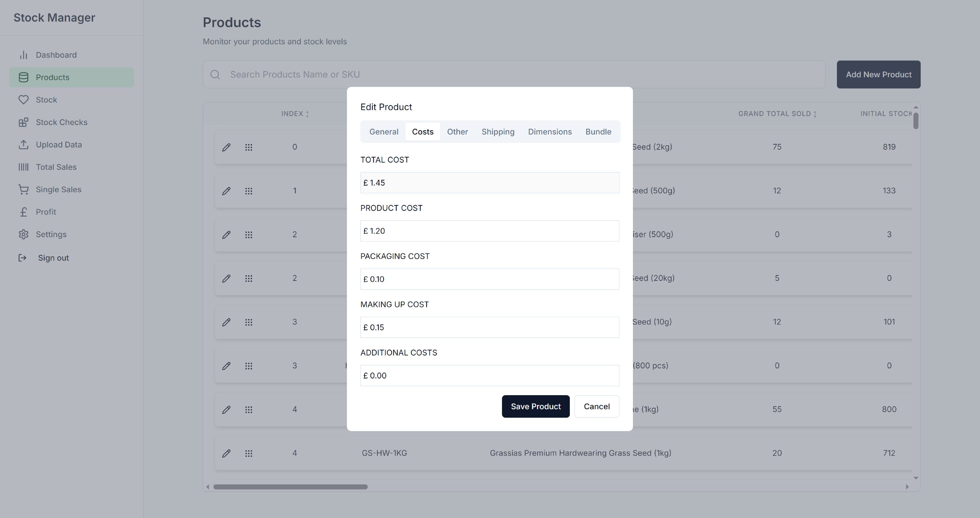Sort the table by the INDEX column
The width and height of the screenshot is (980, 518).
(x=295, y=114)
